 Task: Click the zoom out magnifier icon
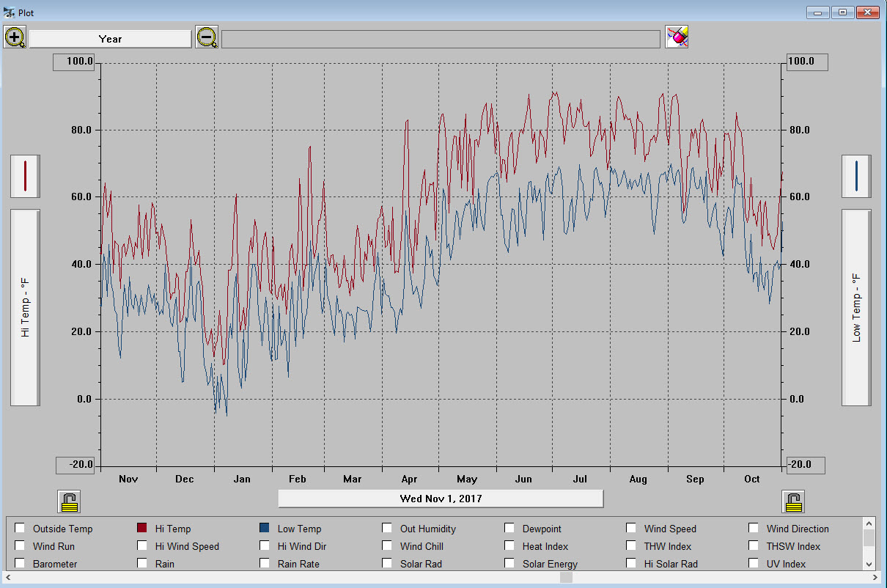207,37
